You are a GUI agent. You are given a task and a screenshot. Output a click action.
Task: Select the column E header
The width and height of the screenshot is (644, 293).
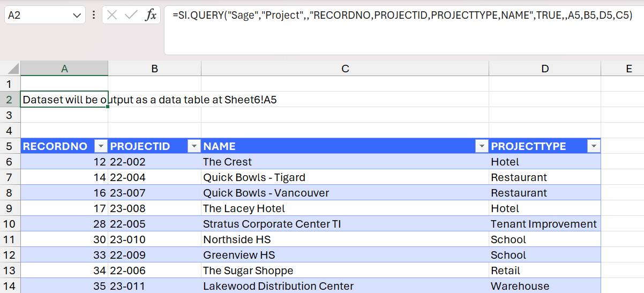pyautogui.click(x=622, y=69)
